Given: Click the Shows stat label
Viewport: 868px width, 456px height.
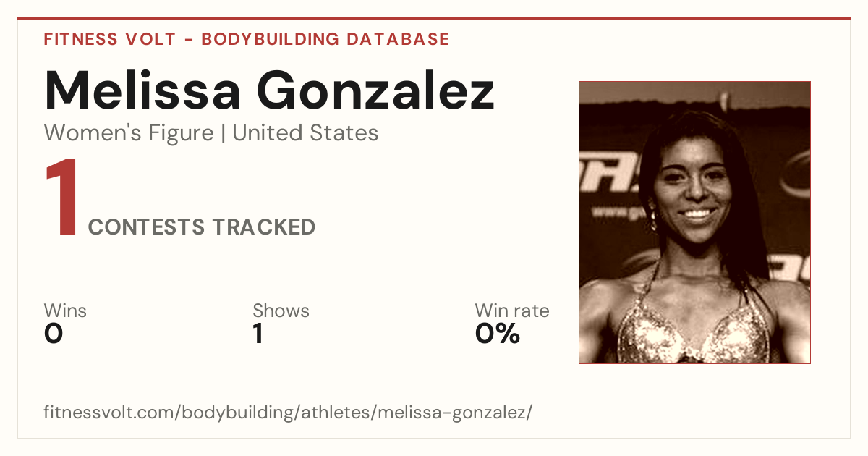Looking at the screenshot, I should pyautogui.click(x=281, y=311).
